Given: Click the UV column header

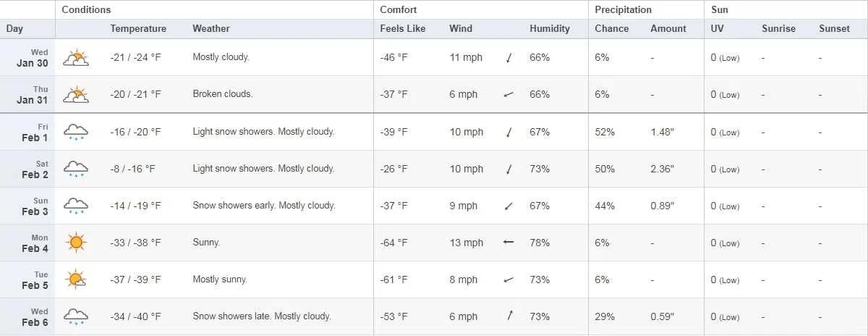Looking at the screenshot, I should click(x=717, y=29).
